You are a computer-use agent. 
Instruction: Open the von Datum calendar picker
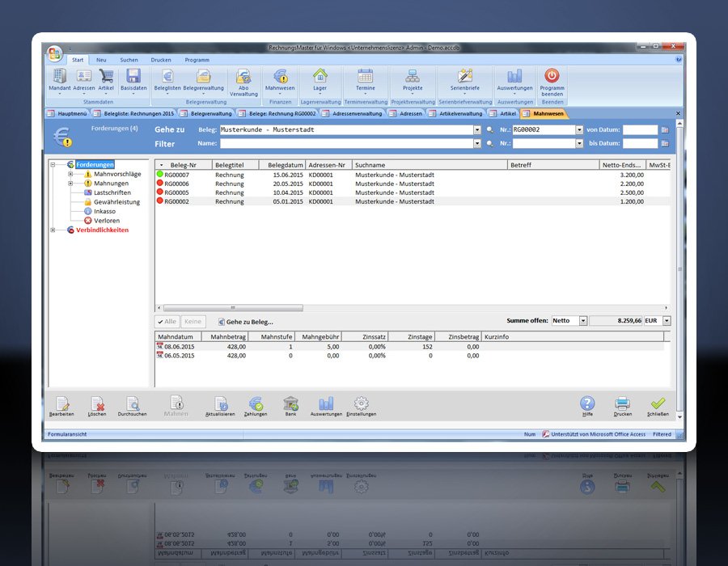click(665, 130)
